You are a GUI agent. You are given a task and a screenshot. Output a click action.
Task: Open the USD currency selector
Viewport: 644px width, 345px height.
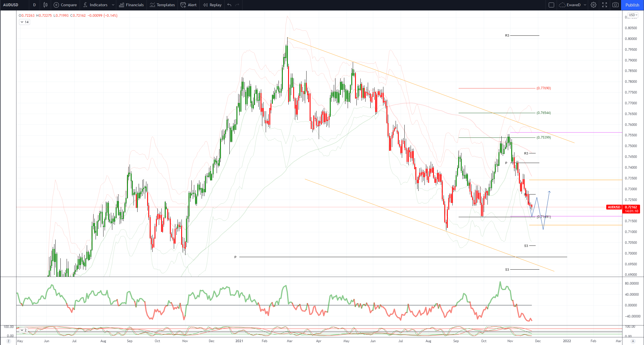click(633, 15)
